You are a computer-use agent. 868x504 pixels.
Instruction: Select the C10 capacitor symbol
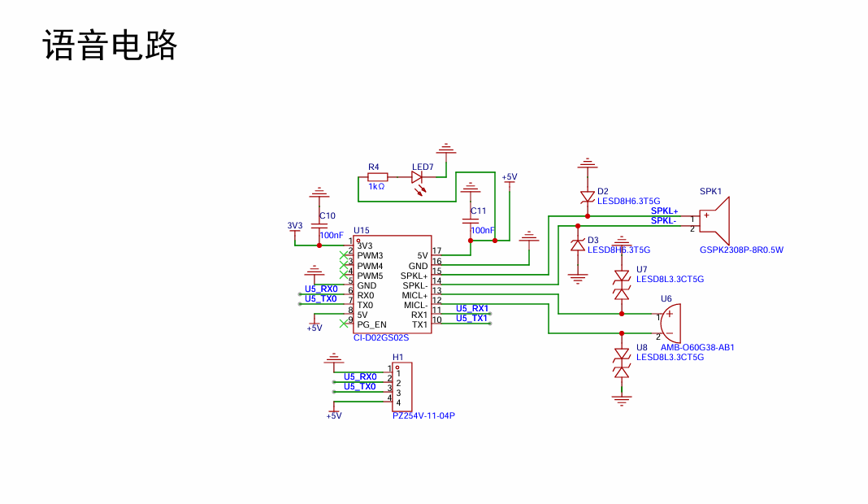point(319,225)
